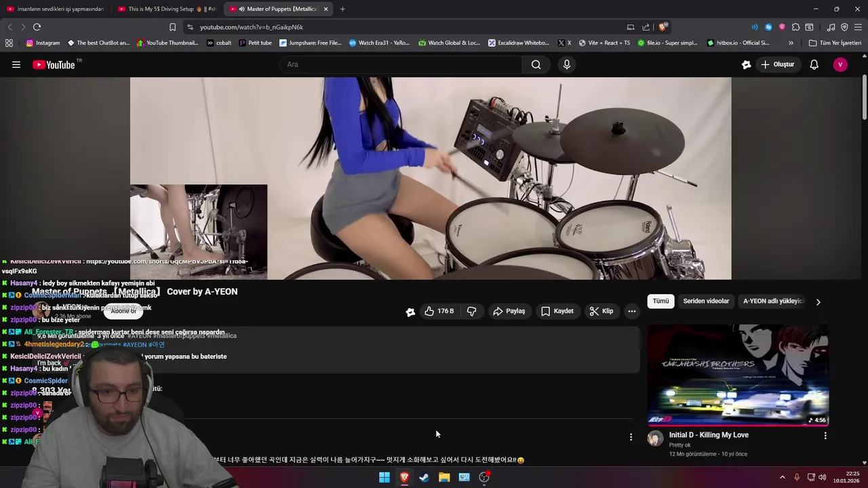
Task: Click the share icon in the address bar
Action: click(646, 27)
